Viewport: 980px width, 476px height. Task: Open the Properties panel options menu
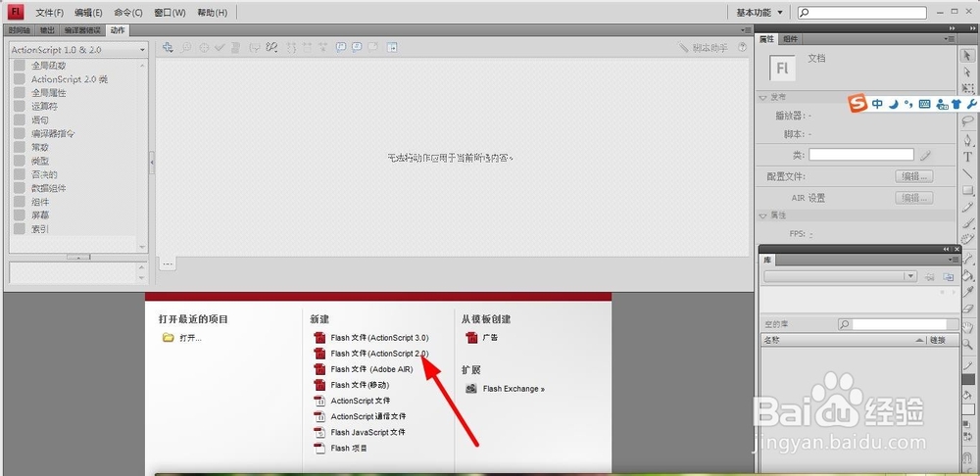tap(950, 39)
